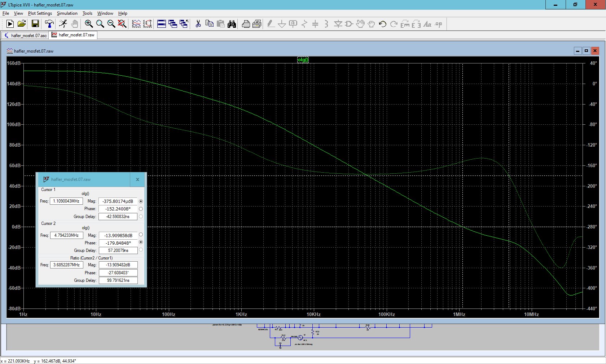Click the Close all windows icon
This screenshot has width=606, height=364.
(x=184, y=24)
